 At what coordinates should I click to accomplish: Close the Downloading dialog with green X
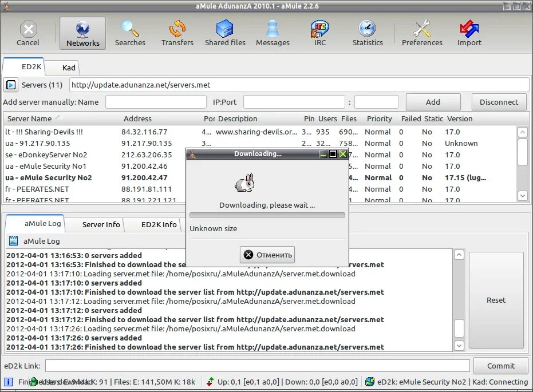342,154
